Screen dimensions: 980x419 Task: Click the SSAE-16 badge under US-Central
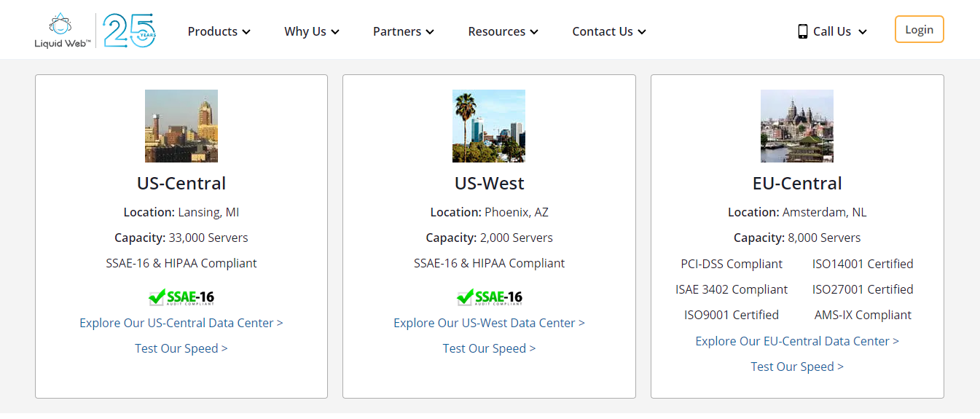coord(181,297)
